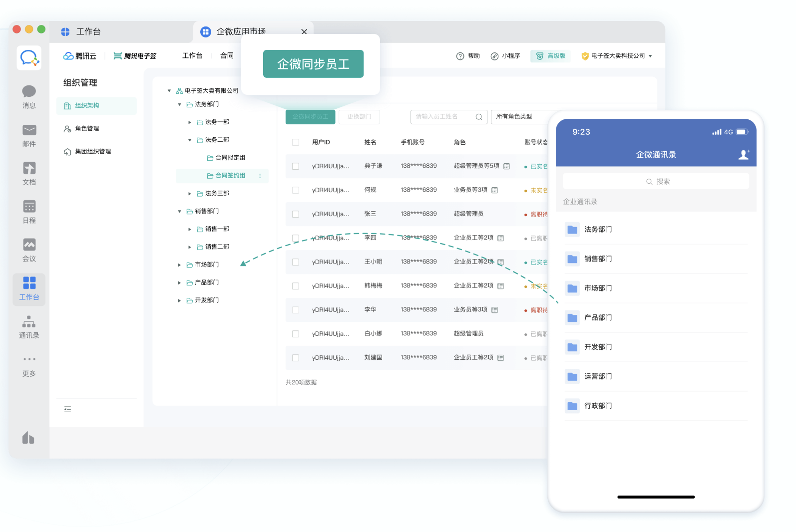Expand the 法务一部 tree arrow
The height and width of the screenshot is (532, 796).
(x=190, y=122)
